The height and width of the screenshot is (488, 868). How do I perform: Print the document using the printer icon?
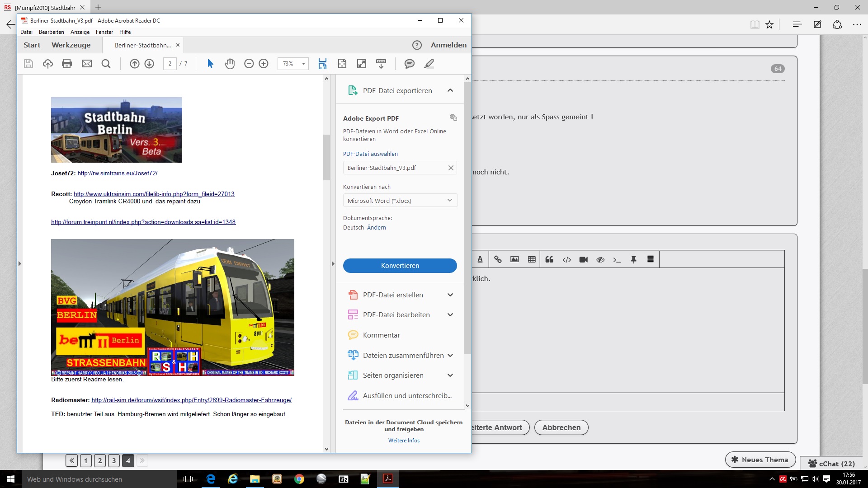pos(67,64)
